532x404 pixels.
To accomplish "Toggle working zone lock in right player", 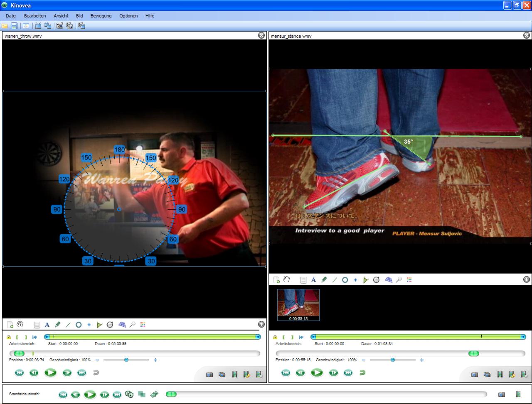I will [x=275, y=337].
